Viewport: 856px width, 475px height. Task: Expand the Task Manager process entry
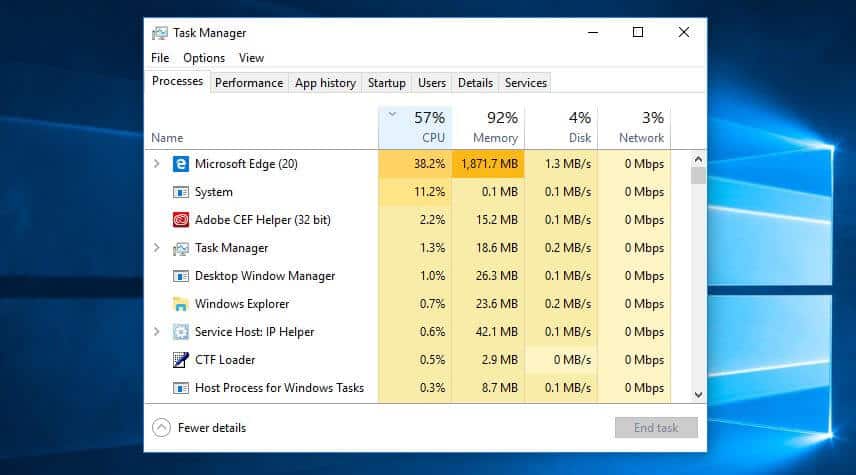pyautogui.click(x=157, y=248)
